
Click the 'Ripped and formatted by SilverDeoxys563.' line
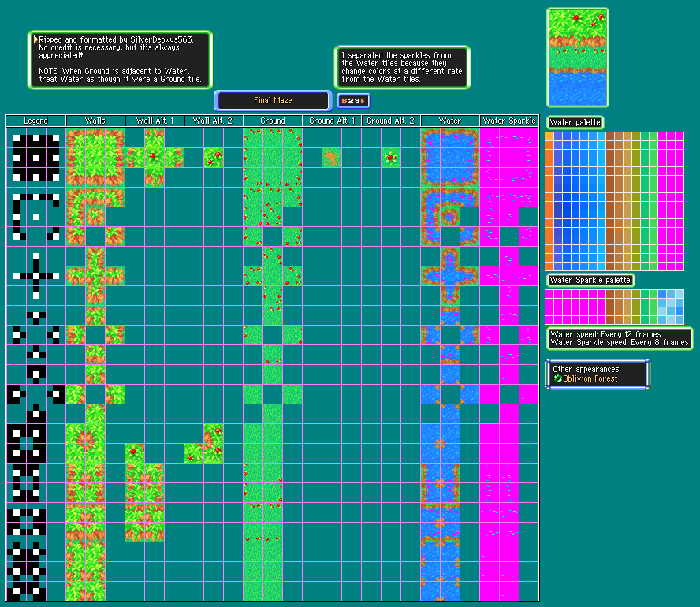coord(116,39)
